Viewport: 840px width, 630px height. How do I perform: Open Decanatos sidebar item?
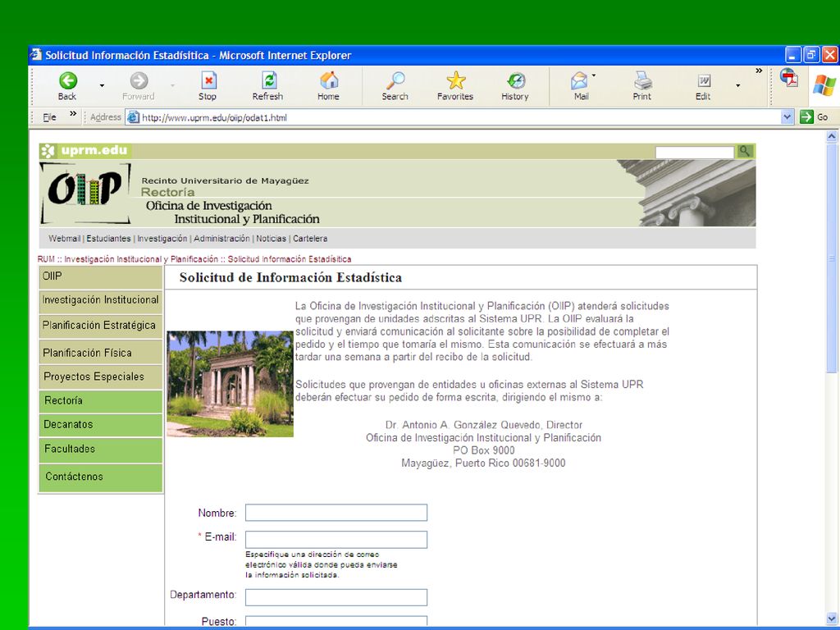point(101,425)
